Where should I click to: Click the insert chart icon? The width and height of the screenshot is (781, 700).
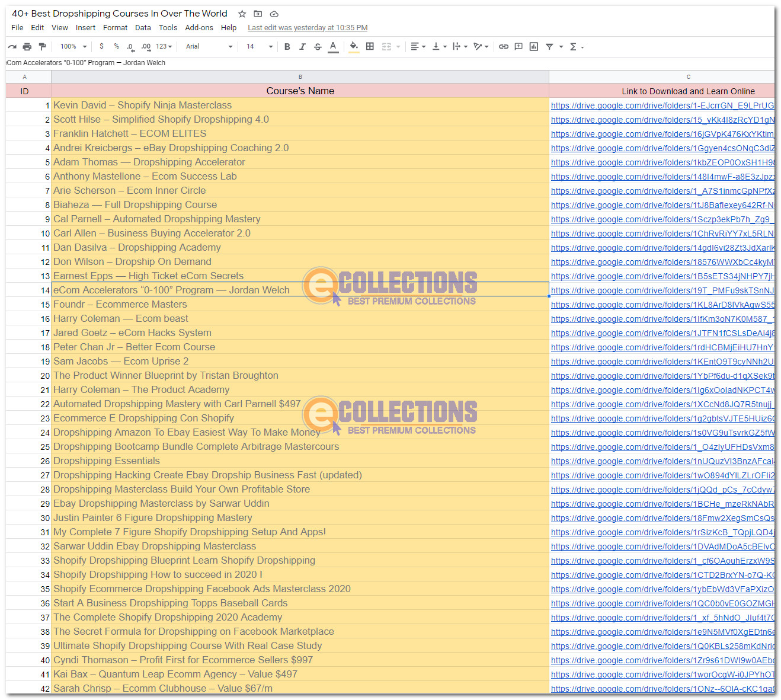534,46
